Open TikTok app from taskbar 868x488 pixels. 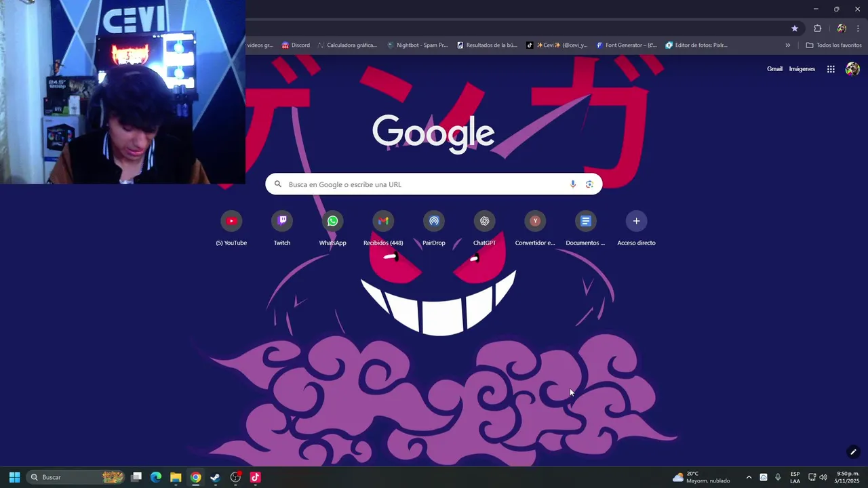pos(255,477)
